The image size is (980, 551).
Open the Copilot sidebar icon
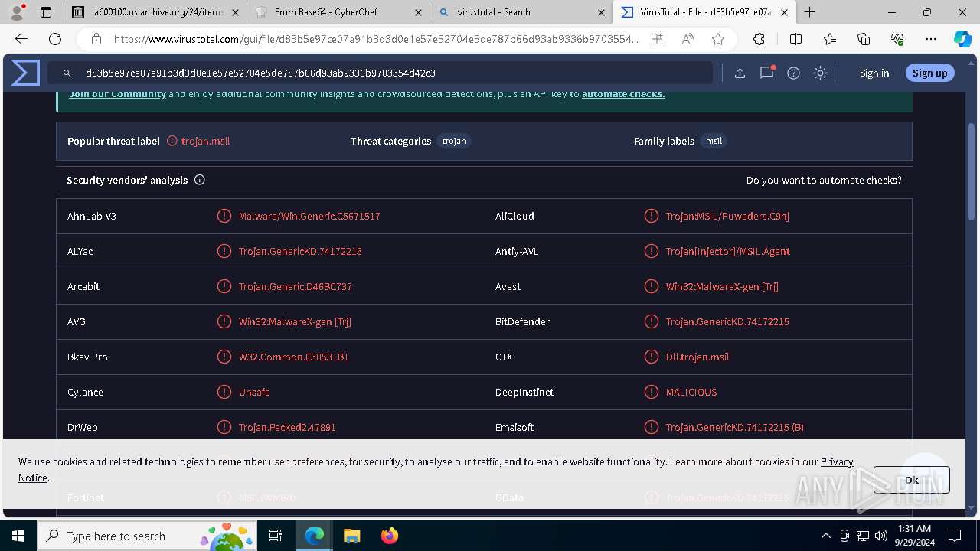coord(962,39)
